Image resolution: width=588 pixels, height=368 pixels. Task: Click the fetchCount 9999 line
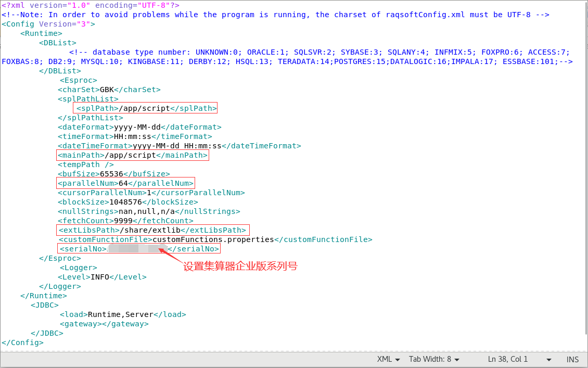tap(125, 221)
